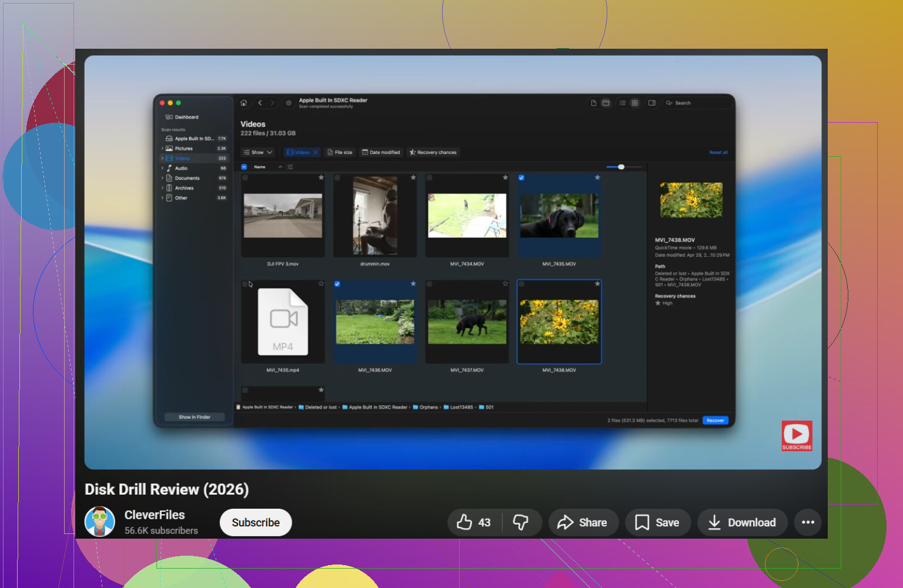Star the MVI_7438.MOV file
Image resolution: width=903 pixels, height=588 pixels.
coord(597,284)
